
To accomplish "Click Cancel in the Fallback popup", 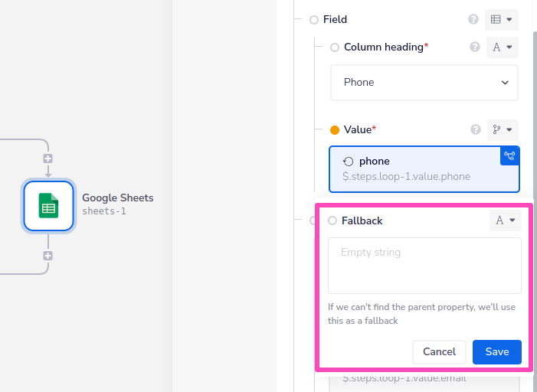I will pos(439,352).
